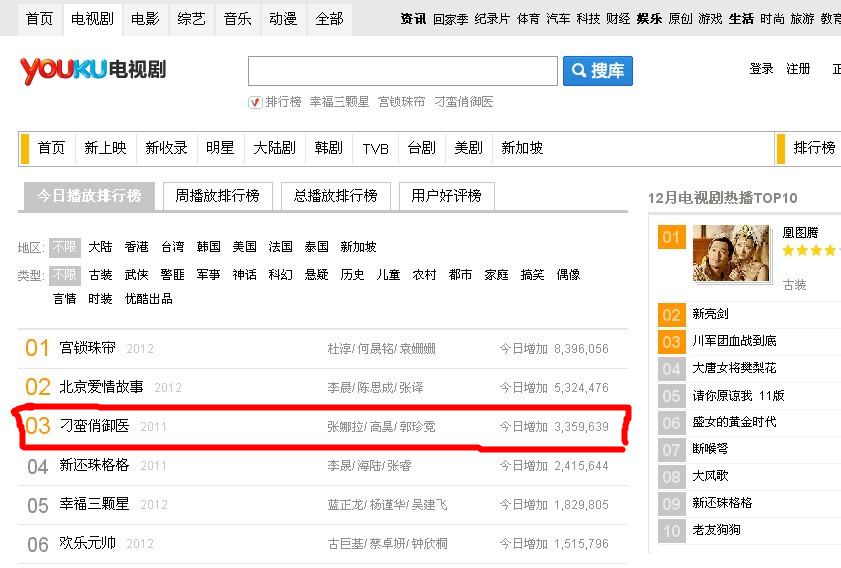Image resolution: width=841 pixels, height=568 pixels.
Task: Open 川军团血战到底 in TOP10 list
Action: tap(734, 341)
